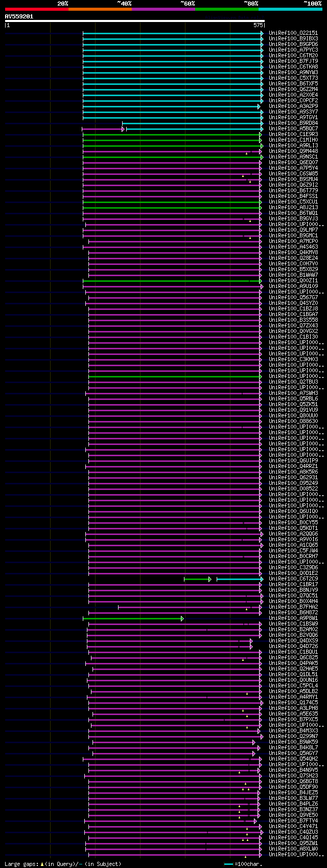Click the cyan alignment bar for UniRef100_B9GPD6
Viewport: 327px width, 868px height.
[x=173, y=44]
